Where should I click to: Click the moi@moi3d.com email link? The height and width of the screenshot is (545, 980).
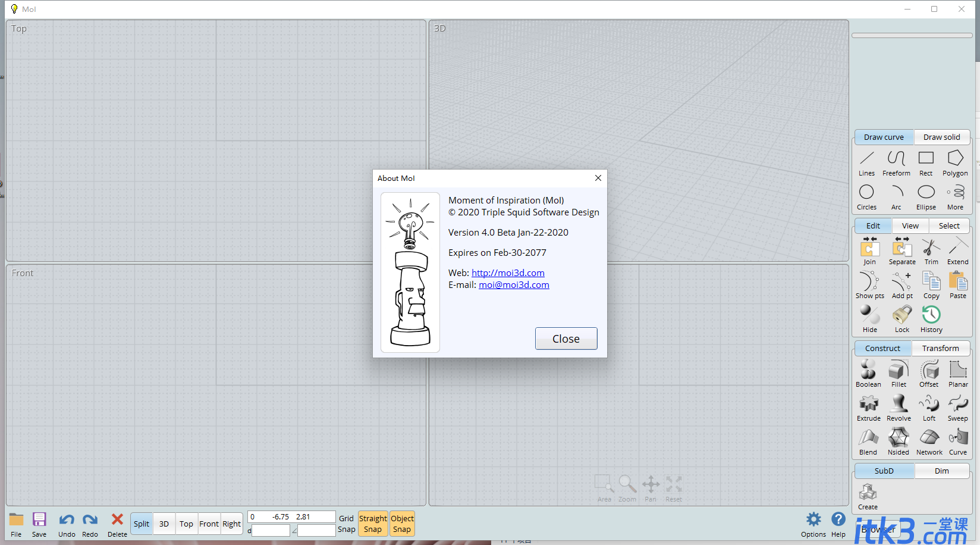pyautogui.click(x=514, y=284)
